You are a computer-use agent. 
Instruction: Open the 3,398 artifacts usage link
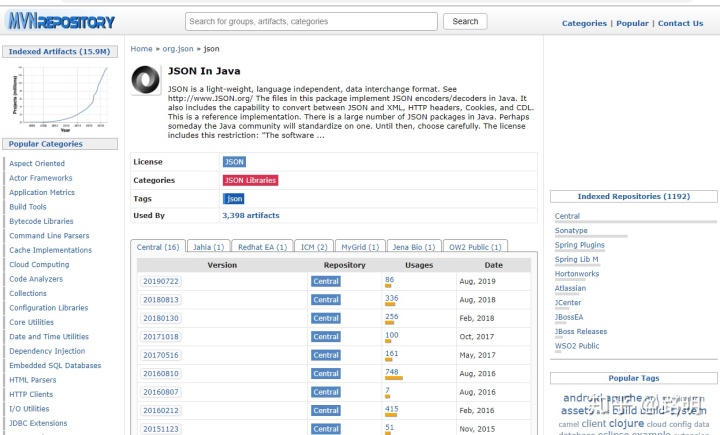[x=251, y=215]
